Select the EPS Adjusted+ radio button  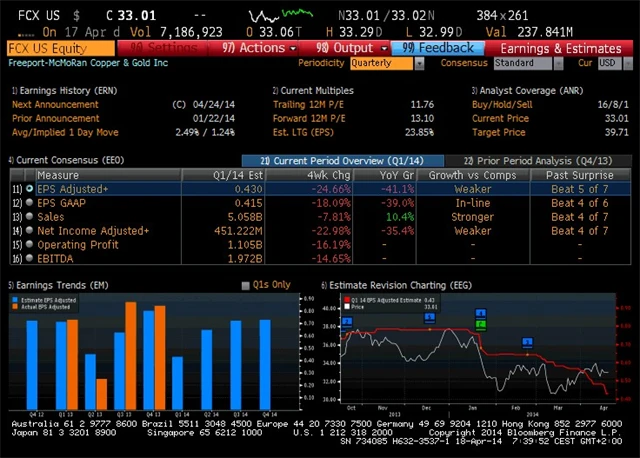click(30, 188)
